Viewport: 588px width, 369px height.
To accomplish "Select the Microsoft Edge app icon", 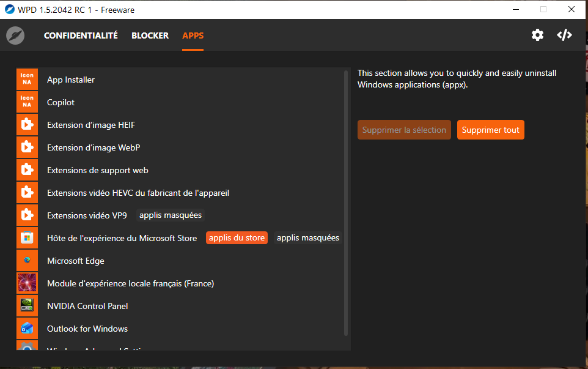I will (x=27, y=261).
